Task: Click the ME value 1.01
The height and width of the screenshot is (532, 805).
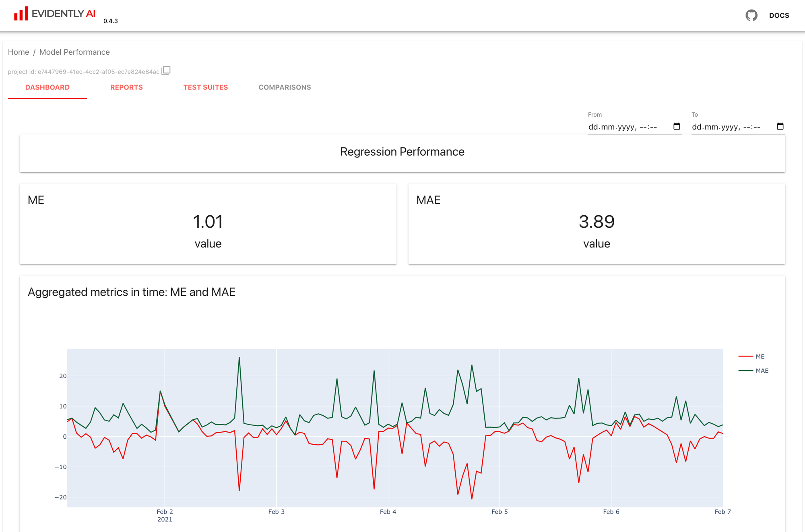Action: [x=208, y=222]
